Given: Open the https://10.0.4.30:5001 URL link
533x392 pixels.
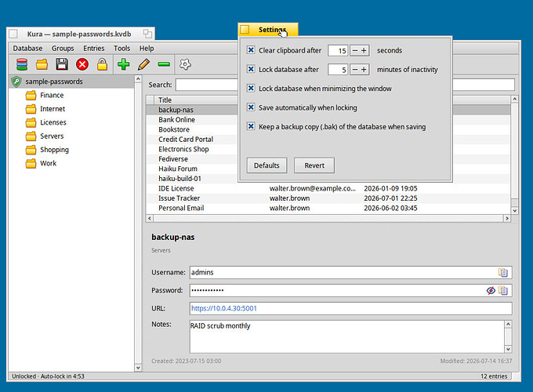Looking at the screenshot, I should click(223, 308).
